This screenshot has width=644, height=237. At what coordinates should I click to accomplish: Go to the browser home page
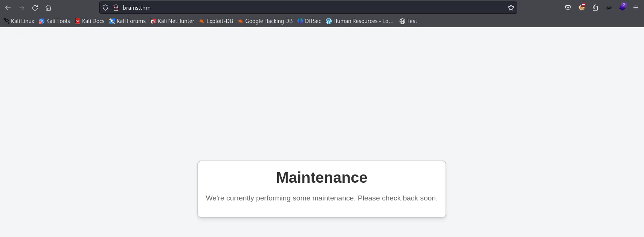click(48, 8)
